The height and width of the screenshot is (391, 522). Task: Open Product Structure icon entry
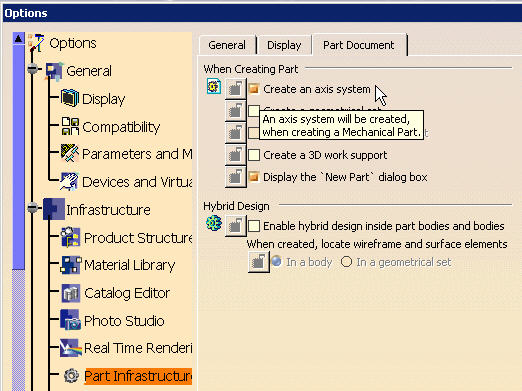pos(70,237)
